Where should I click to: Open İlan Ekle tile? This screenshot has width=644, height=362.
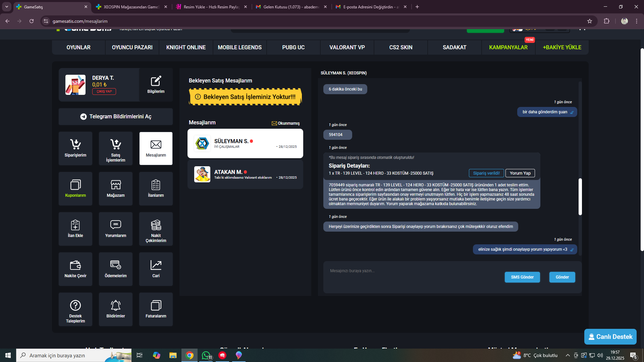pos(75,229)
